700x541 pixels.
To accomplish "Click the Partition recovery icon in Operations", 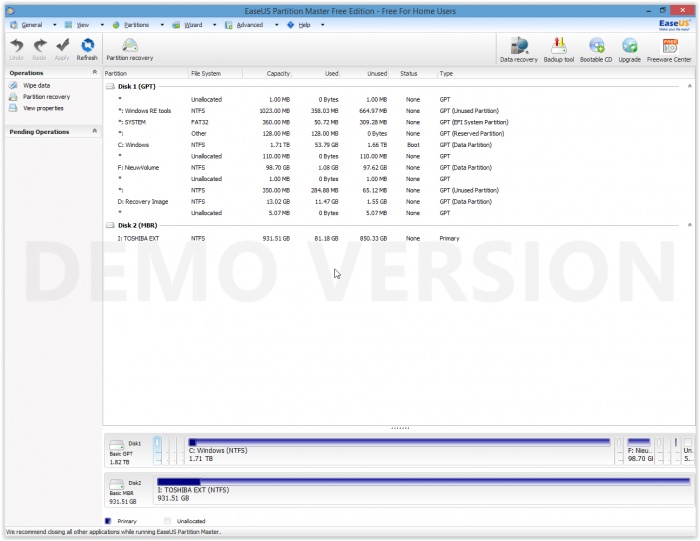I will click(13, 97).
